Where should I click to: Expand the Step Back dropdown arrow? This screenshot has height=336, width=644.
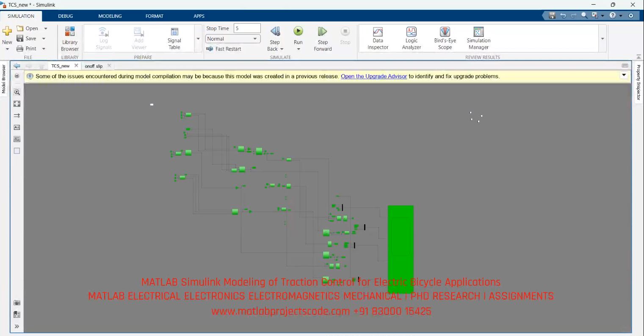[281, 49]
